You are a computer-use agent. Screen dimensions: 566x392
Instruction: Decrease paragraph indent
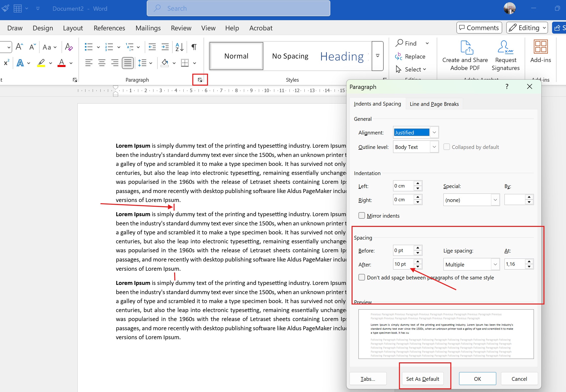[152, 47]
